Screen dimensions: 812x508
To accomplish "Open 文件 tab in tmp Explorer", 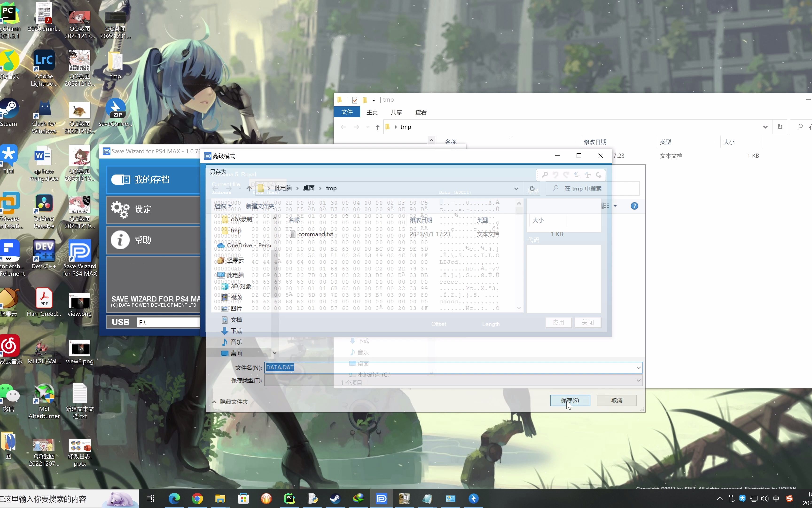I will [347, 112].
